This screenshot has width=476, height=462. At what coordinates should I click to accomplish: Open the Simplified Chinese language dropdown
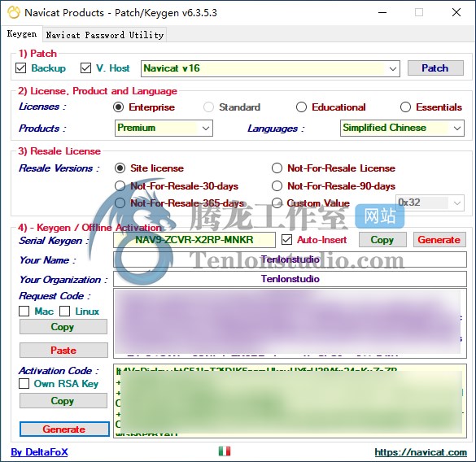click(402, 128)
